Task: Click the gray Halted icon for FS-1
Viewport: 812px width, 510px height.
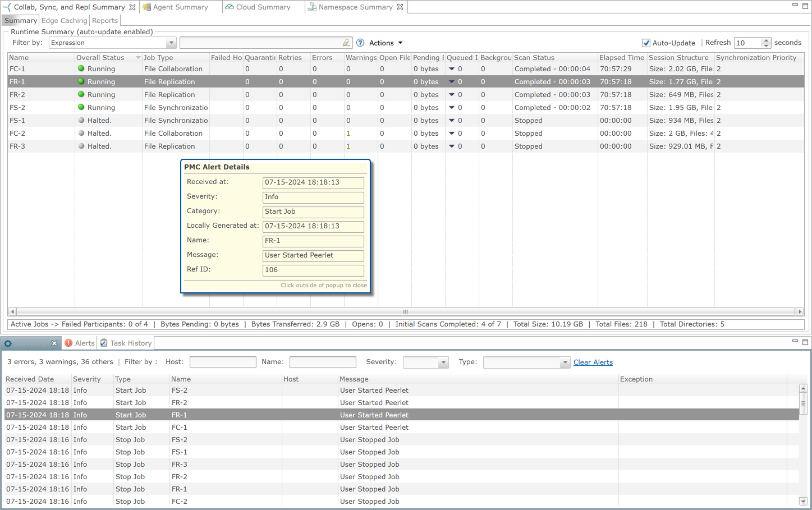Action: (81, 120)
